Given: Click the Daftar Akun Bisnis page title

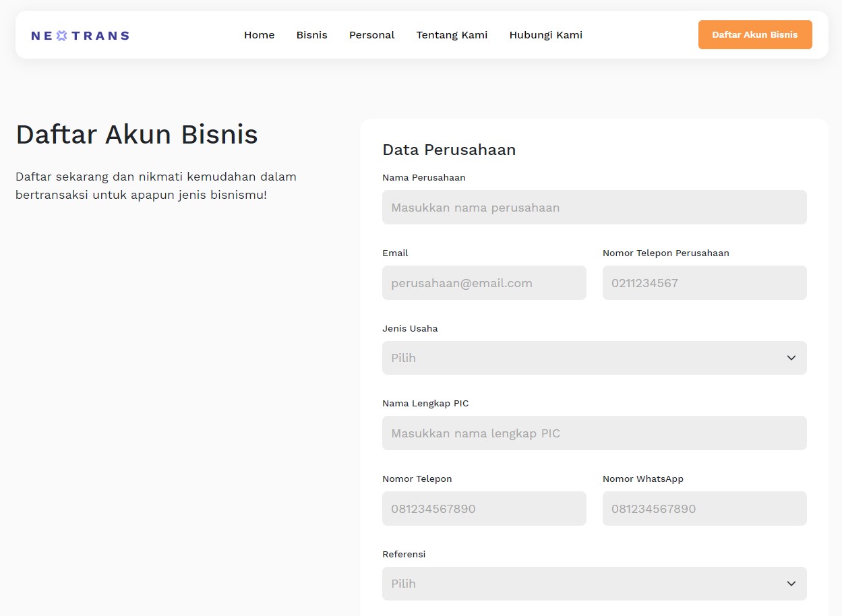Looking at the screenshot, I should pos(137,134).
